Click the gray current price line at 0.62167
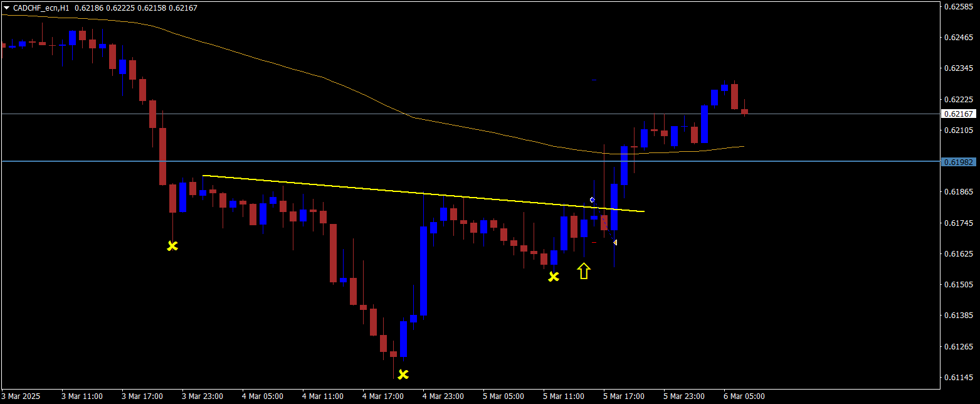 point(470,114)
